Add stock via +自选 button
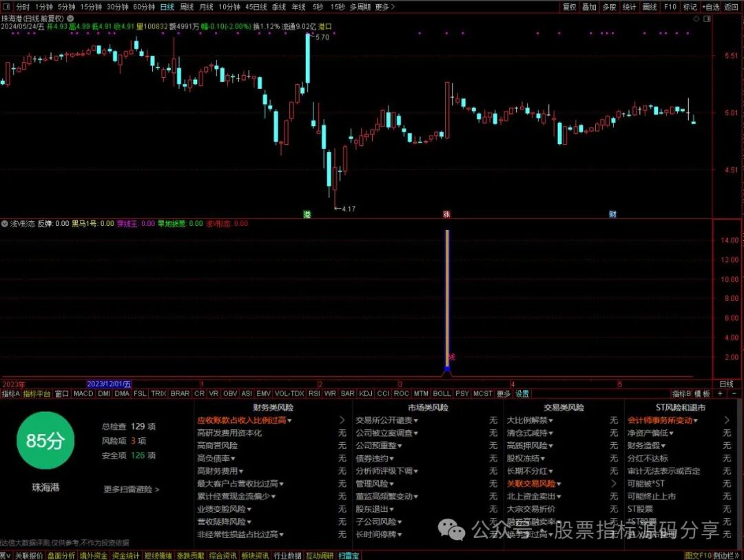 coord(711,7)
